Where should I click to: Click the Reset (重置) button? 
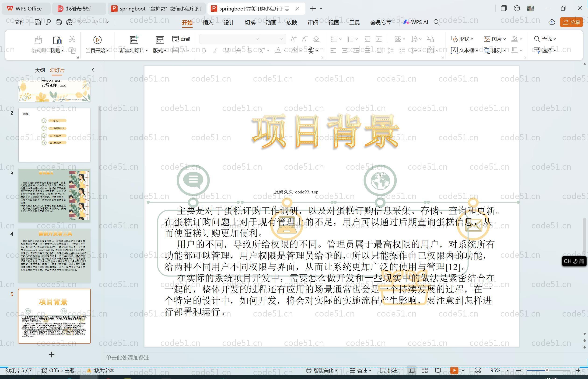click(x=181, y=39)
